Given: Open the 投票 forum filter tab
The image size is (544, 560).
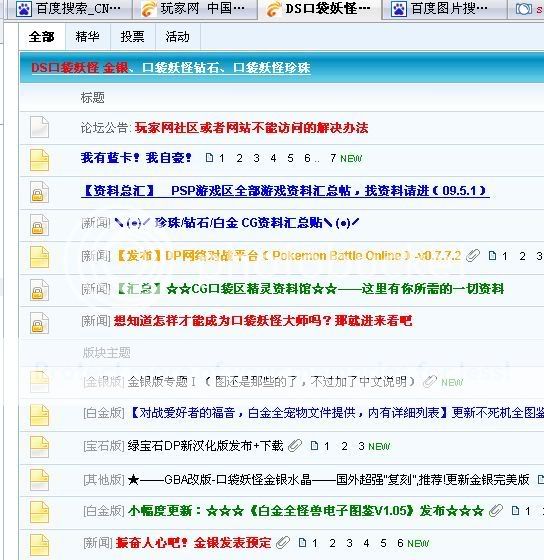Looking at the screenshot, I should [133, 37].
